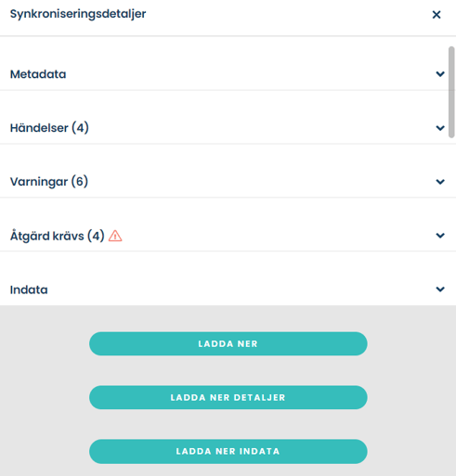Click the scrollbar track below the thumb
Image resolution: width=456 pixels, height=476 pixels.
pos(451,220)
